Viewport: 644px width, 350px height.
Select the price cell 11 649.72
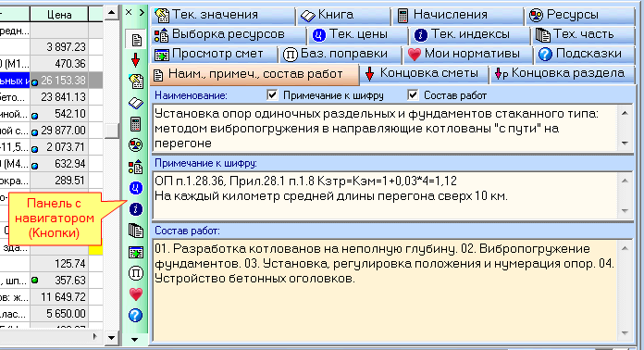[x=58, y=297]
